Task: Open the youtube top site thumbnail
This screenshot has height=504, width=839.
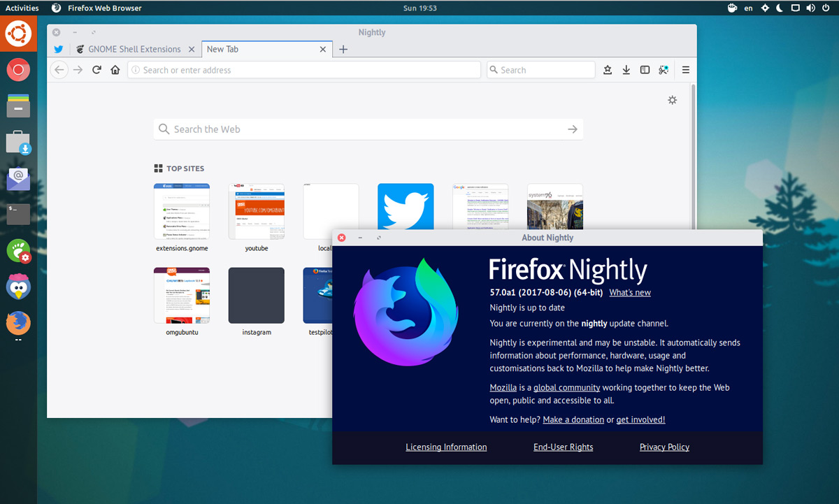Action: [257, 211]
